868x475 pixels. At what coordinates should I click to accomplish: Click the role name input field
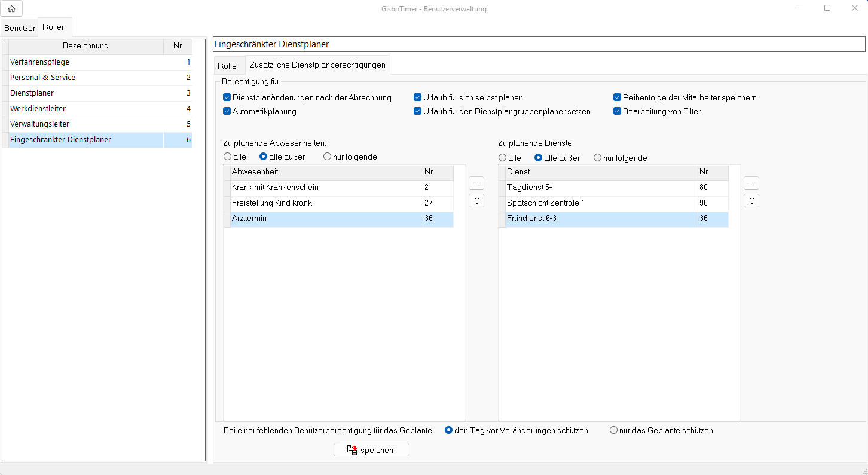[x=538, y=44]
